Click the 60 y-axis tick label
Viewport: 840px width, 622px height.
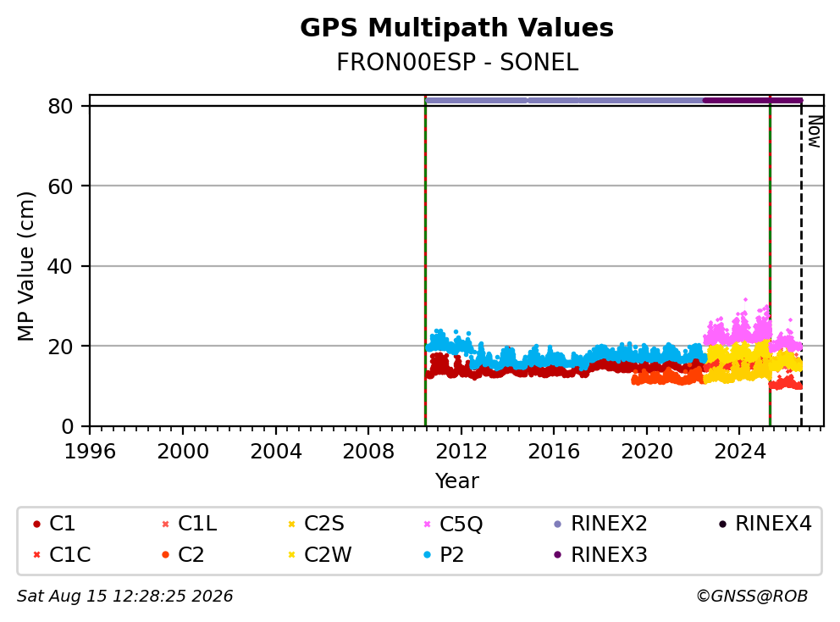click(x=60, y=186)
